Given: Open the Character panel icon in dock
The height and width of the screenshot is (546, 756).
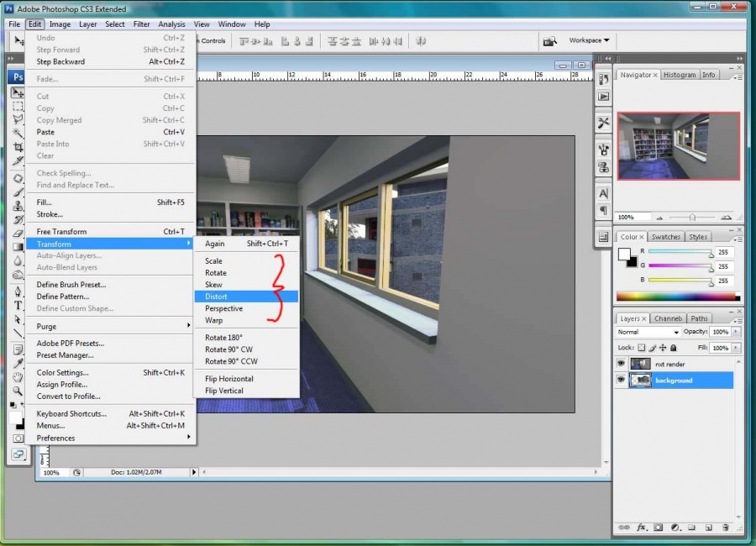Looking at the screenshot, I should pos(603,194).
